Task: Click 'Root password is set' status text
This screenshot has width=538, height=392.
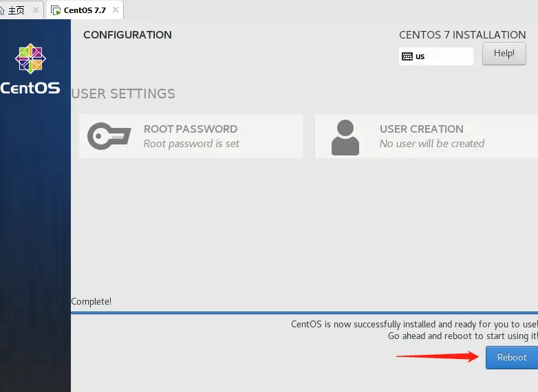Action: tap(191, 144)
